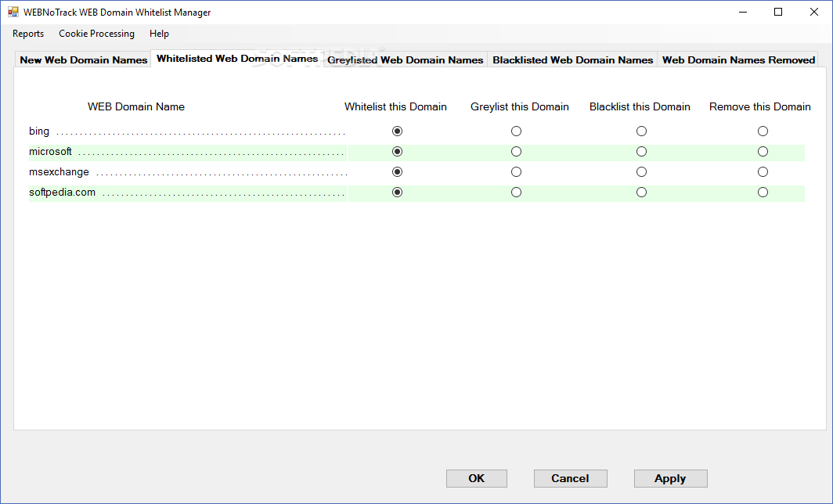Click the Blacklist this Domain header

click(640, 106)
